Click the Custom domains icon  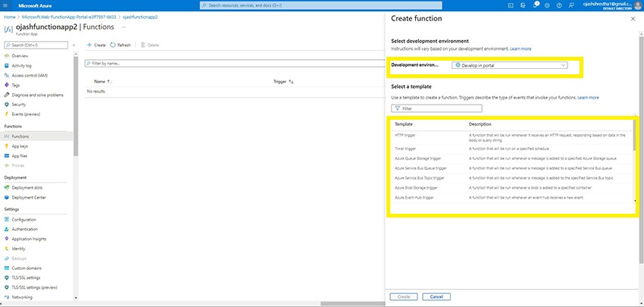click(x=7, y=268)
